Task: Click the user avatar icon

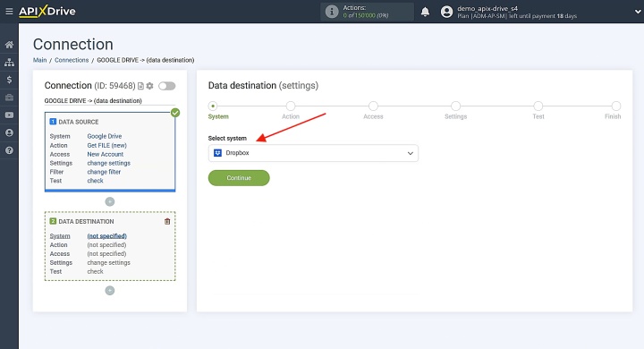Action: pos(446,12)
